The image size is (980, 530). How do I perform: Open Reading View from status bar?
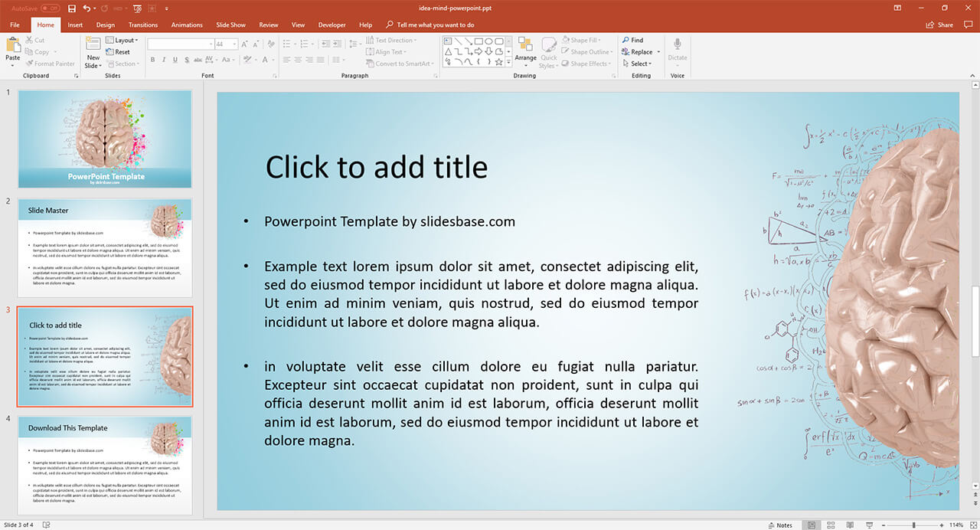pyautogui.click(x=849, y=525)
